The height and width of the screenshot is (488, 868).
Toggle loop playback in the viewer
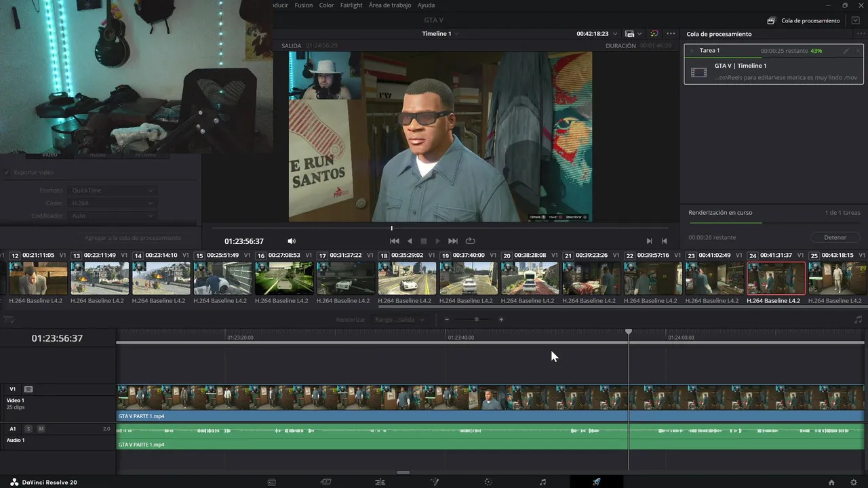click(470, 241)
